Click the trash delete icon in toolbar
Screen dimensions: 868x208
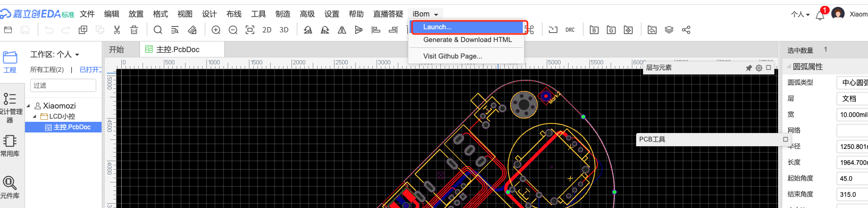[134, 30]
